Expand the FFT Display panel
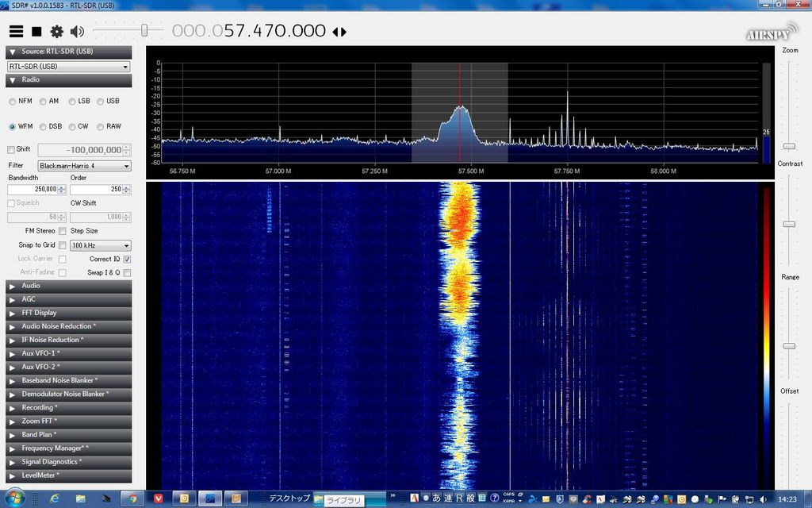The width and height of the screenshot is (812, 508). (68, 313)
